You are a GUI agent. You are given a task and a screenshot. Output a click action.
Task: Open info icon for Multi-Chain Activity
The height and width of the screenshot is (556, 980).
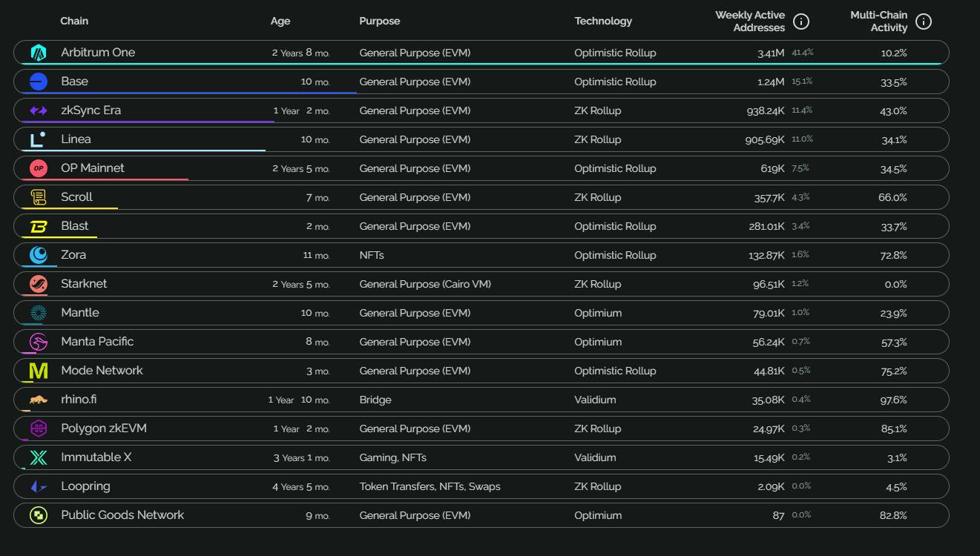(924, 21)
